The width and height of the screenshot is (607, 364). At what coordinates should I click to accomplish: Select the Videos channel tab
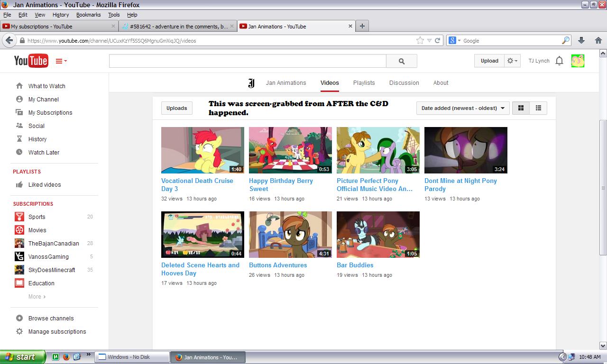point(330,82)
